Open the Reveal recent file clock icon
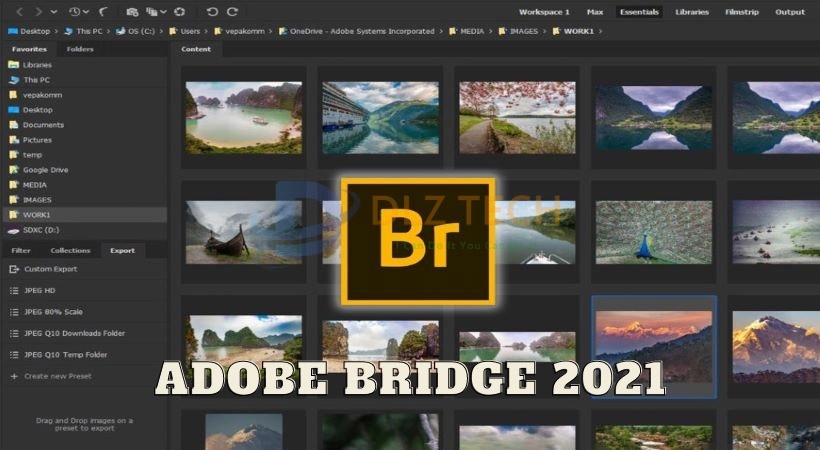 pos(76,12)
